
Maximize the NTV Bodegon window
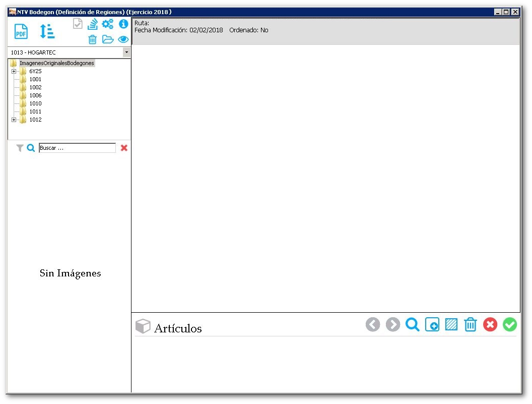pyautogui.click(x=506, y=12)
